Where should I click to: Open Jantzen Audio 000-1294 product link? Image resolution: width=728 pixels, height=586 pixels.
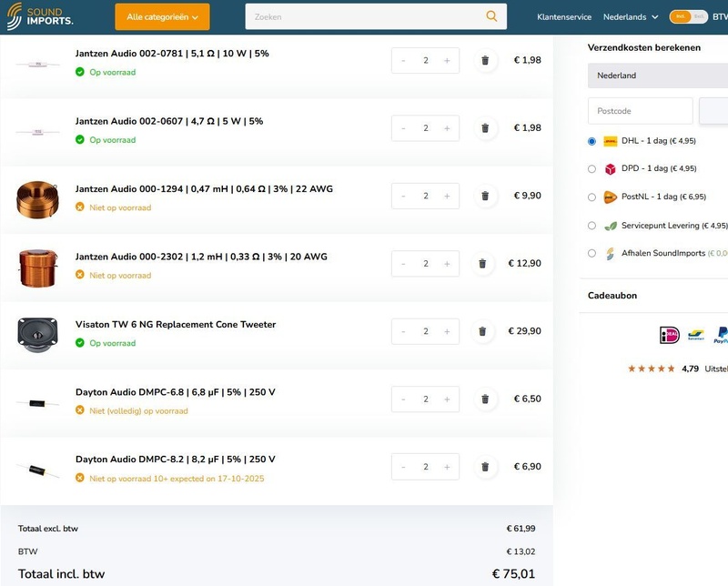[204, 189]
